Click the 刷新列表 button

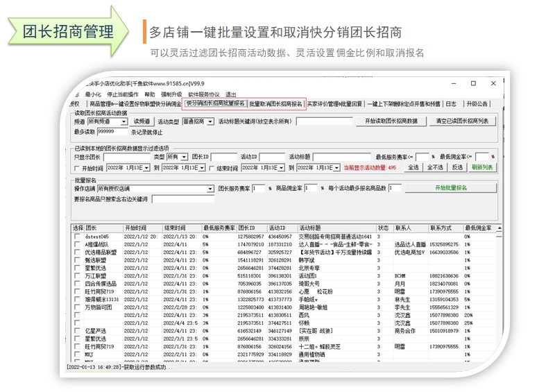click(x=482, y=168)
